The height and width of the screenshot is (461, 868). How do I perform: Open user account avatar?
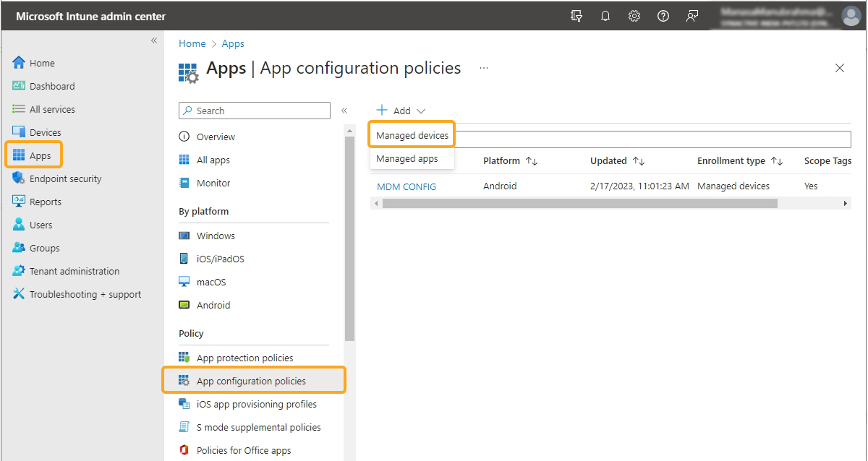(x=851, y=16)
